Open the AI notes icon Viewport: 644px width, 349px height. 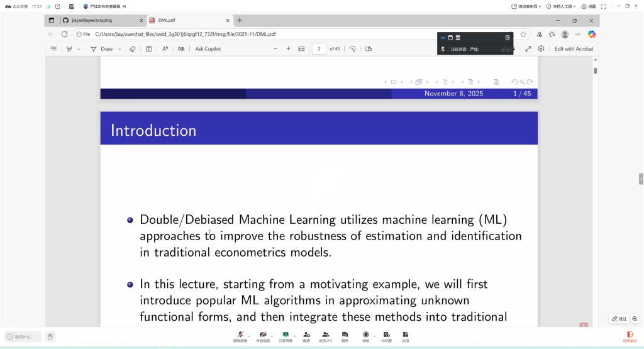pyautogui.click(x=386, y=335)
